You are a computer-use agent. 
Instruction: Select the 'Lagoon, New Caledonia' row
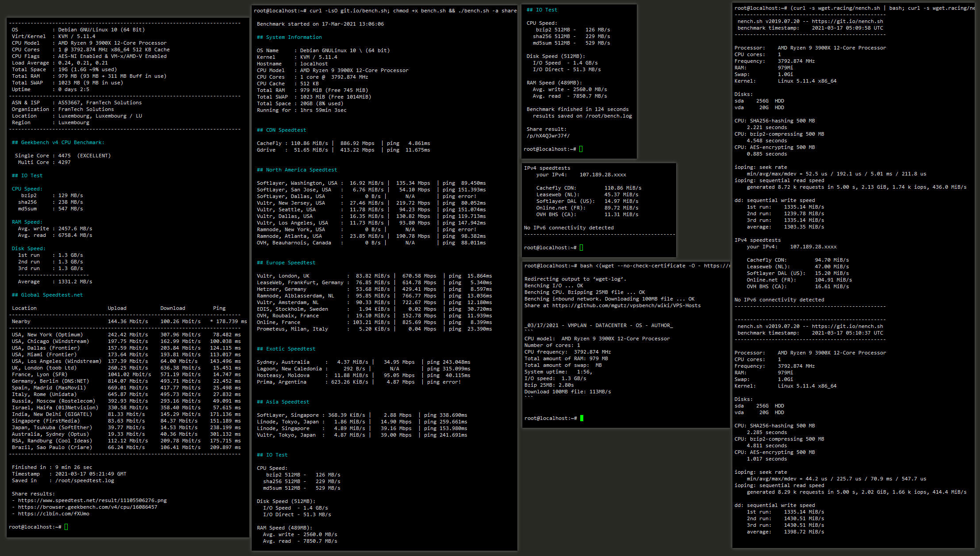pos(364,369)
